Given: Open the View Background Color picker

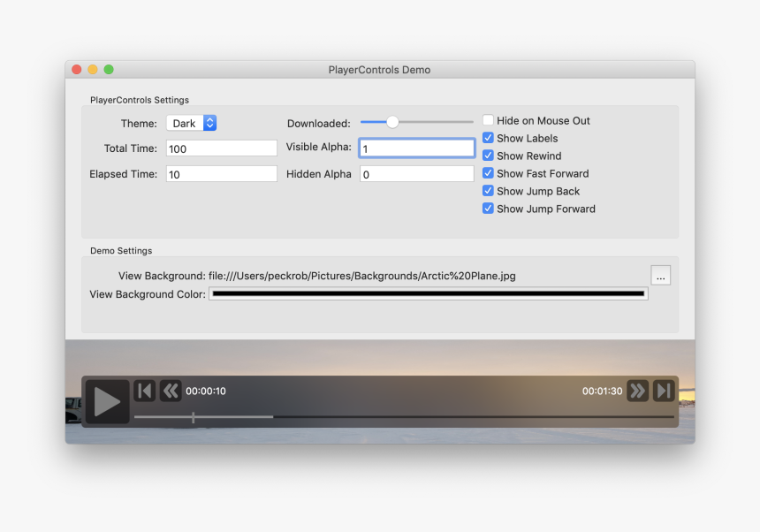Looking at the screenshot, I should click(428, 293).
